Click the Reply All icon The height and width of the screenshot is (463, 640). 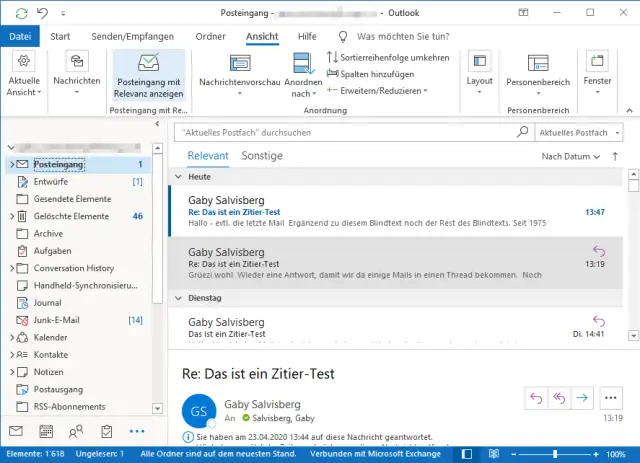(x=559, y=396)
